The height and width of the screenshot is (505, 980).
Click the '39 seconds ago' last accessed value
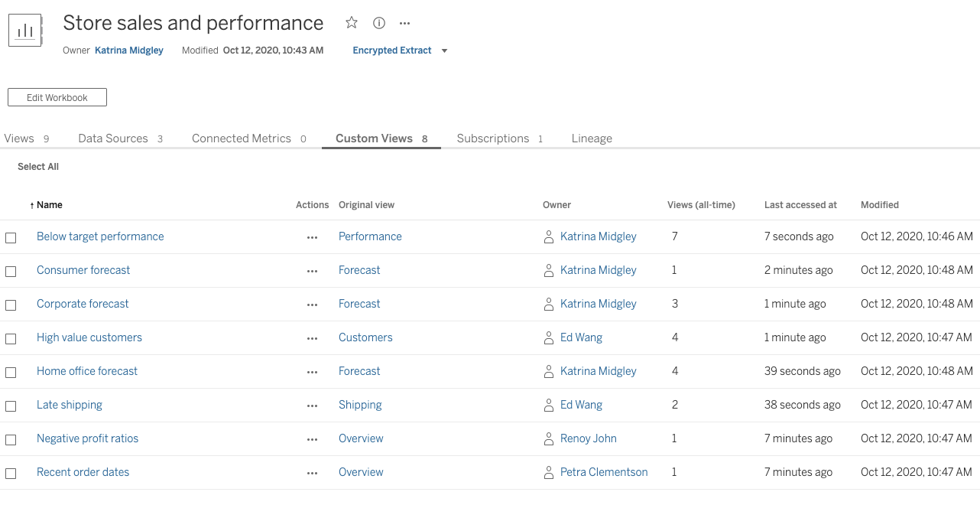(803, 371)
